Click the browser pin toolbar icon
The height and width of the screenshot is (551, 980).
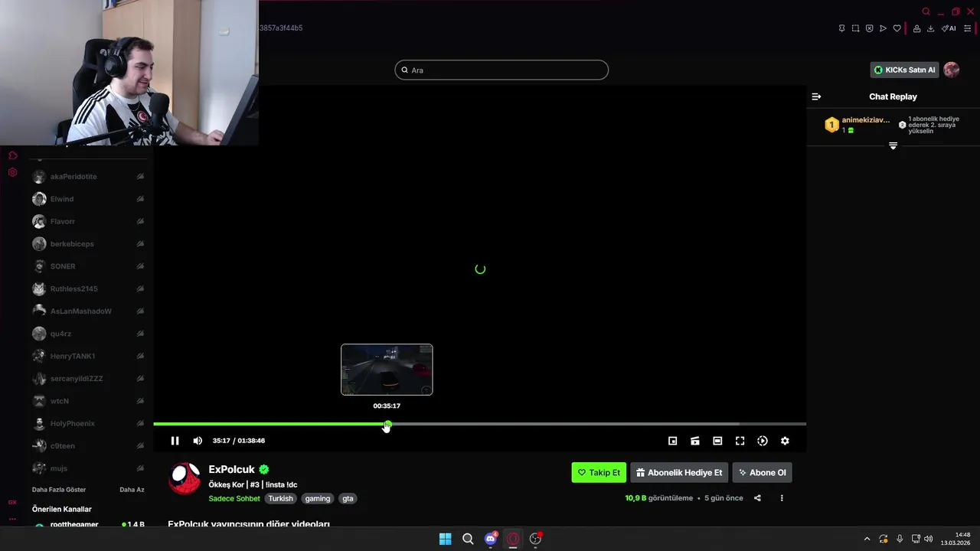pyautogui.click(x=841, y=28)
